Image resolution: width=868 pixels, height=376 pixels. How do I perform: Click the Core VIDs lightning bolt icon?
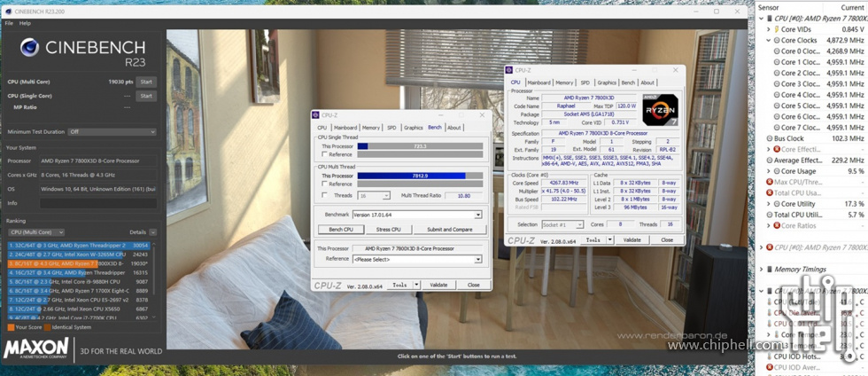pos(776,29)
